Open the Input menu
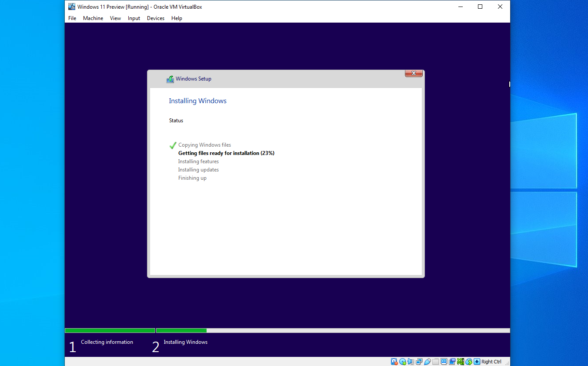This screenshot has width=588, height=366. click(134, 18)
